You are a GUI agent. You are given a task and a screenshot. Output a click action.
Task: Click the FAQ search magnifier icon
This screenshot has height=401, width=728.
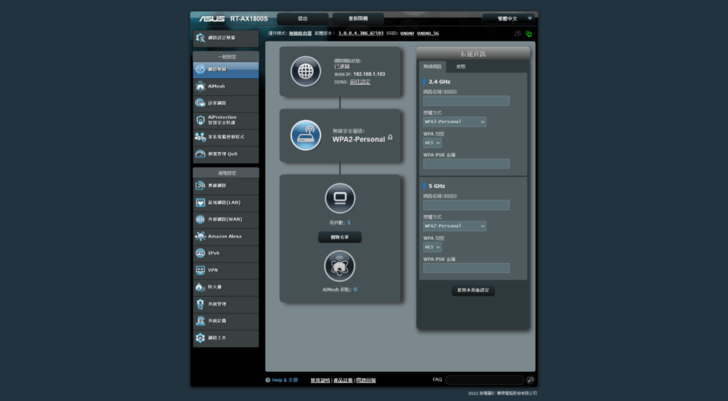coord(530,380)
